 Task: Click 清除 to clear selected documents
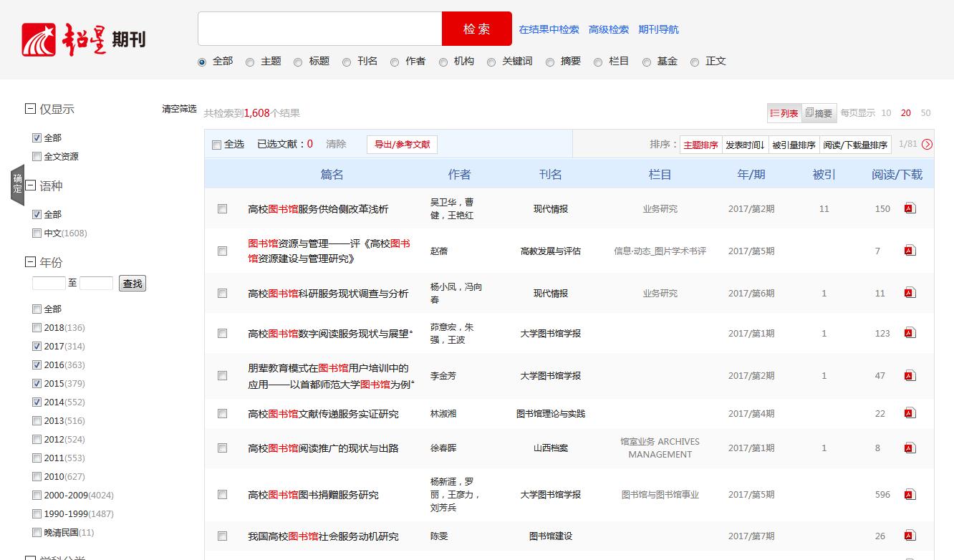pyautogui.click(x=336, y=144)
